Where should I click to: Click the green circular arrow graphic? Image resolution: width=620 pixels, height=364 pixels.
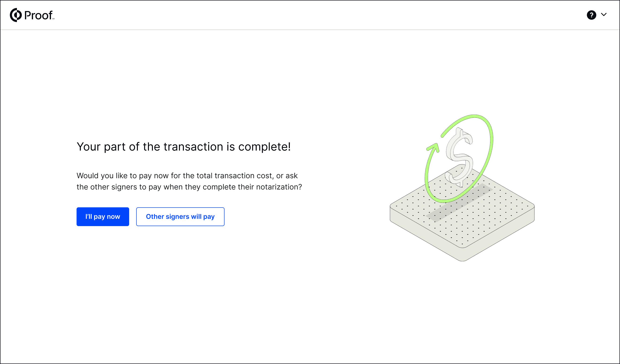(x=459, y=159)
